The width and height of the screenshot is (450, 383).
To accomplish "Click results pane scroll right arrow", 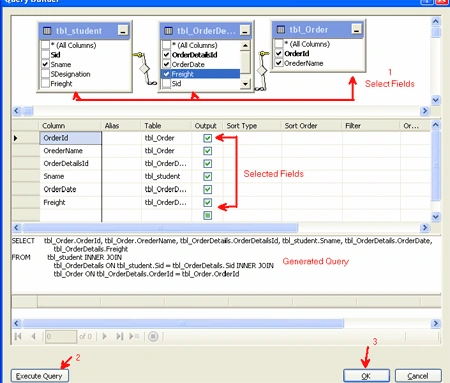I will [x=435, y=323].
